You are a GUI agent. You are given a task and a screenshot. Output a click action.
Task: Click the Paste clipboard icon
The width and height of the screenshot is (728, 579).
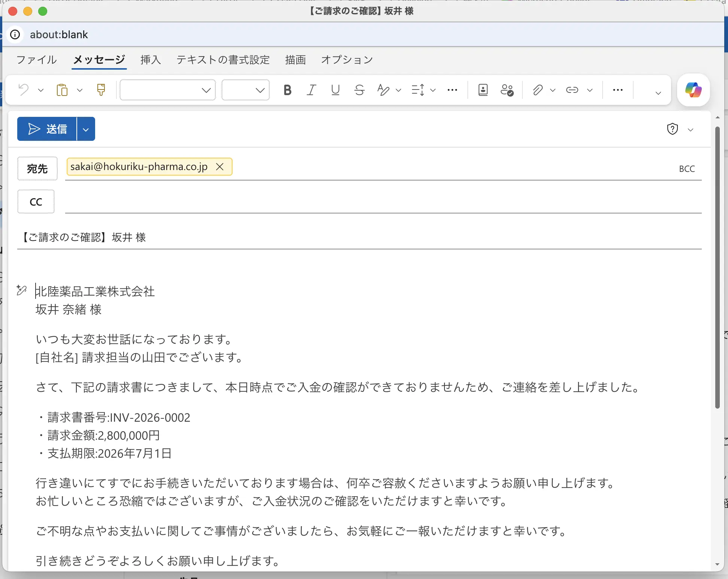pos(62,90)
